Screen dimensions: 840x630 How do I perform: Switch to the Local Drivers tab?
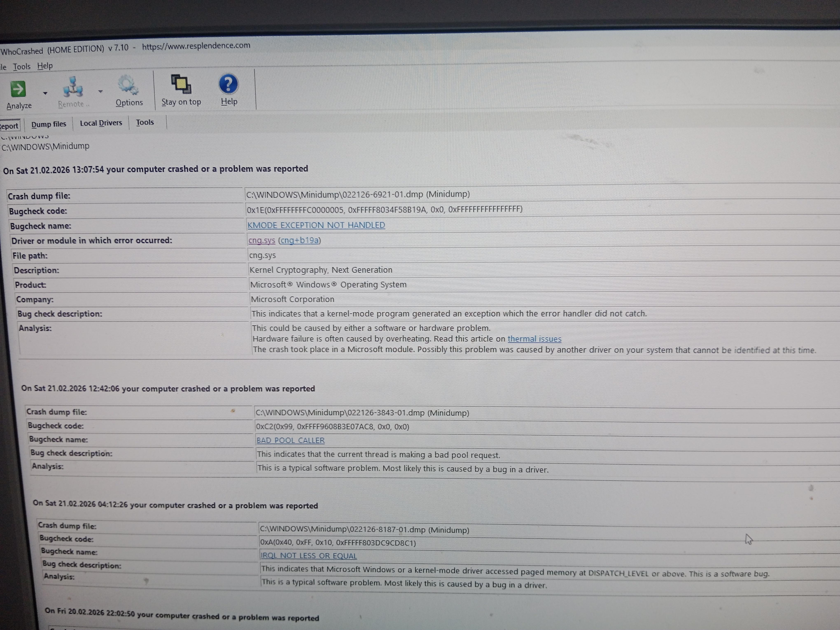[101, 123]
